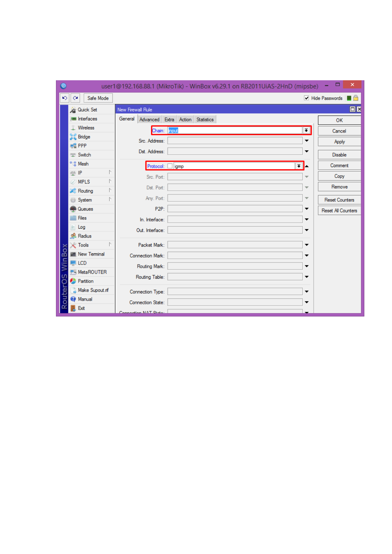
Task: Expand the Packet Mark field
Action: tap(307, 245)
